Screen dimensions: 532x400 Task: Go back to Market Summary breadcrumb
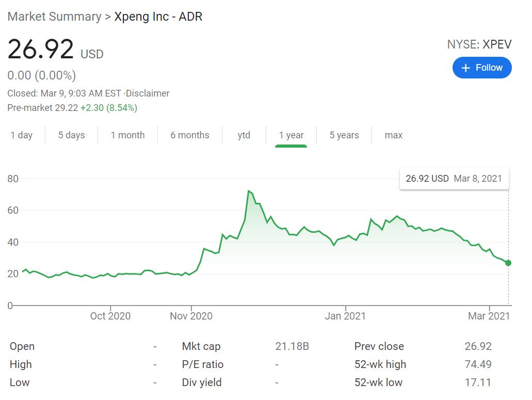tap(54, 17)
